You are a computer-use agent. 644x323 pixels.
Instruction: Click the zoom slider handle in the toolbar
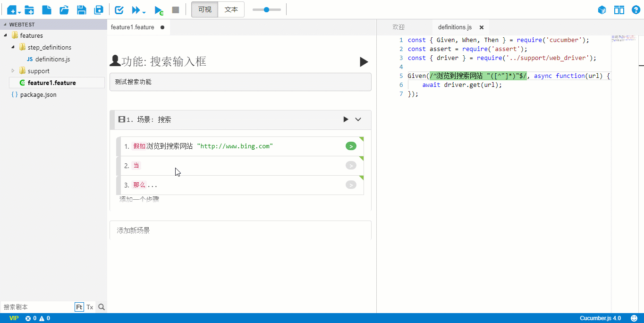pos(266,9)
